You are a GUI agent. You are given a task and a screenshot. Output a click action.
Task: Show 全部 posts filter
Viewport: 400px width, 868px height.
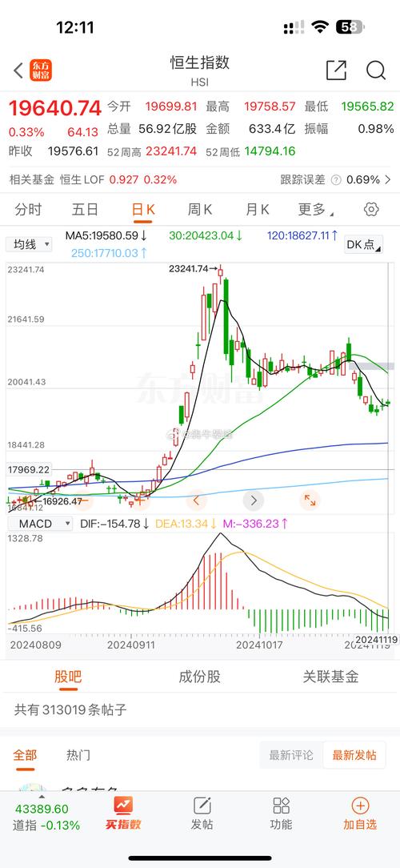(24, 755)
